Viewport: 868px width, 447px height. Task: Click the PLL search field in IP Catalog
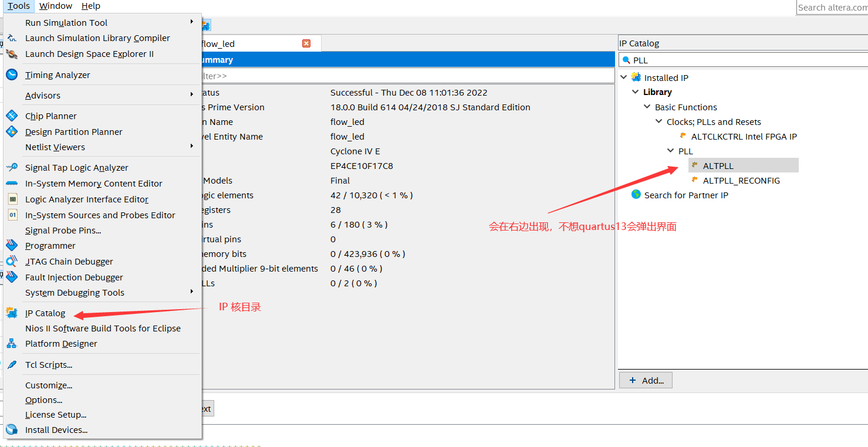(743, 60)
